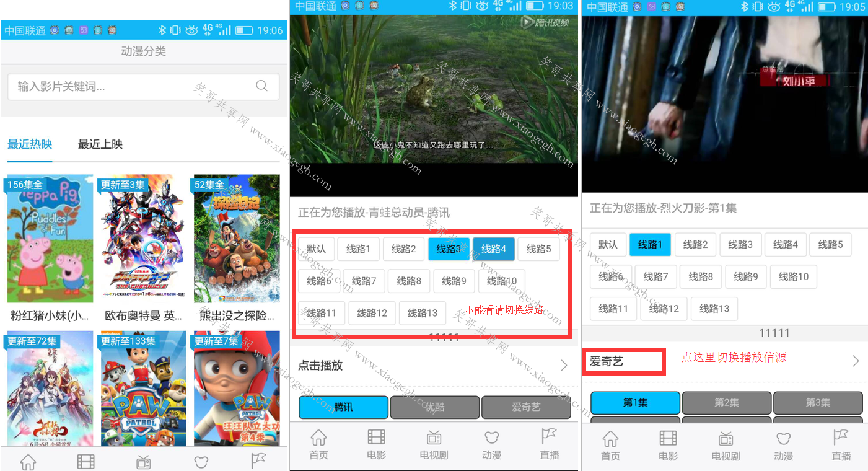Image resolution: width=868 pixels, height=471 pixels.
Task: Open the 更新至72集 anime poster
Action: point(50,389)
